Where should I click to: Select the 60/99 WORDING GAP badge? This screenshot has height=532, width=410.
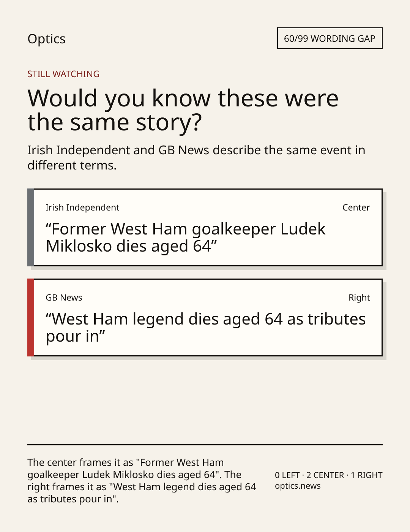[x=330, y=38]
